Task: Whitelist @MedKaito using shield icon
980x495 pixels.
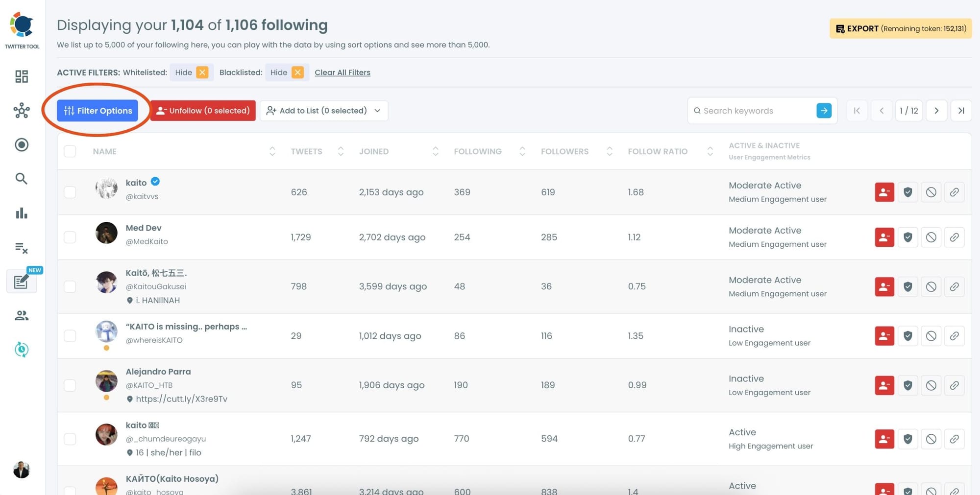Action: tap(908, 237)
